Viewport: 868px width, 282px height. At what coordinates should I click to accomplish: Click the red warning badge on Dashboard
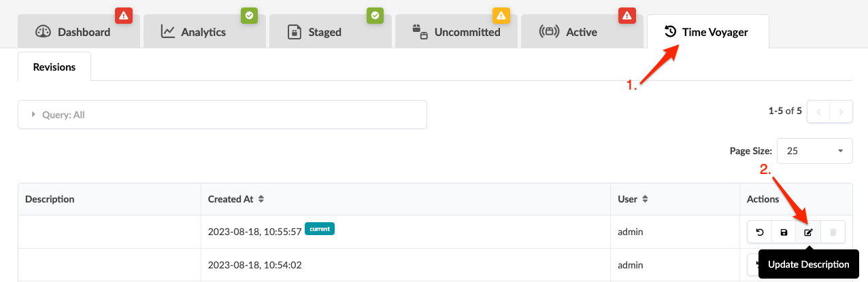click(x=123, y=15)
